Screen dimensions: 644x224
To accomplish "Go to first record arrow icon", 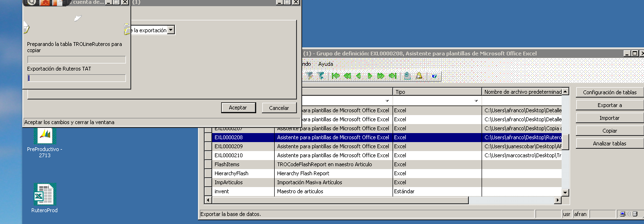I will tap(336, 75).
